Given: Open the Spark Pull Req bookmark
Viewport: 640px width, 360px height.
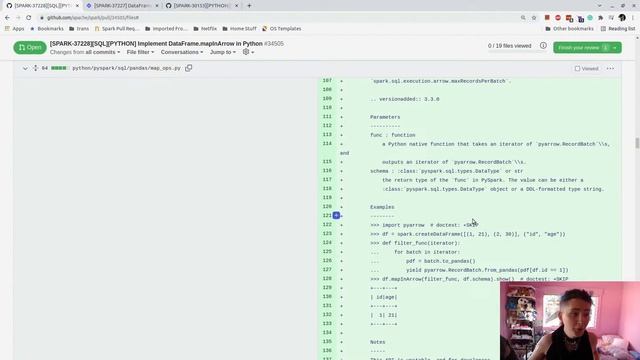Looking at the screenshot, I should (x=117, y=29).
